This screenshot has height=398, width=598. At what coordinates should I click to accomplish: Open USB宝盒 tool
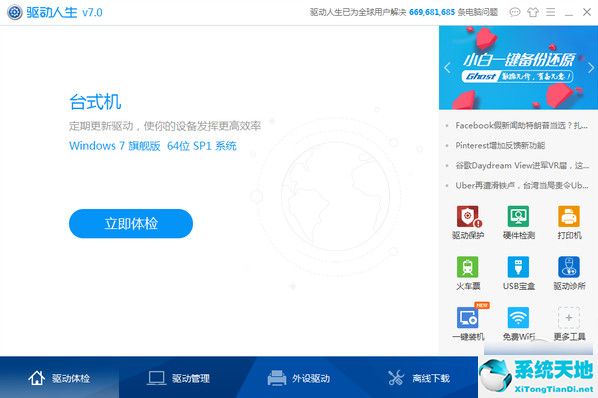tap(518, 273)
